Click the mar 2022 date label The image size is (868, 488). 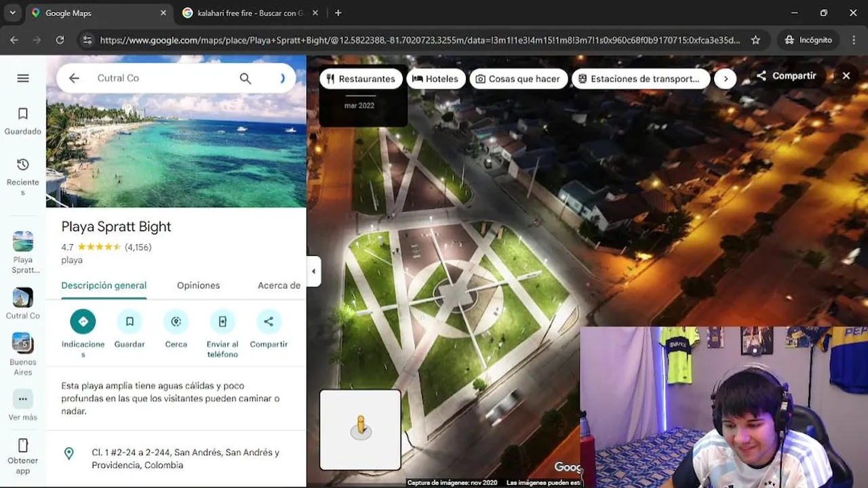tap(359, 105)
